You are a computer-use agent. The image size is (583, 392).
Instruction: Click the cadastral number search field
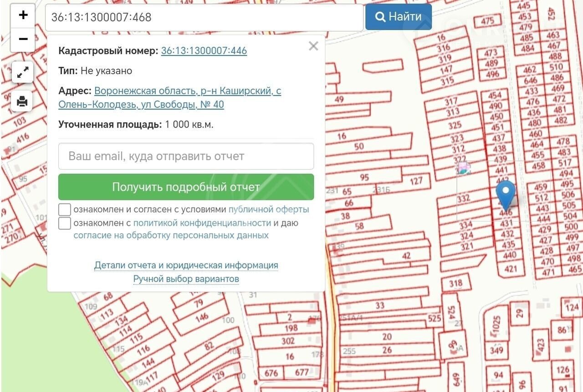[204, 17]
